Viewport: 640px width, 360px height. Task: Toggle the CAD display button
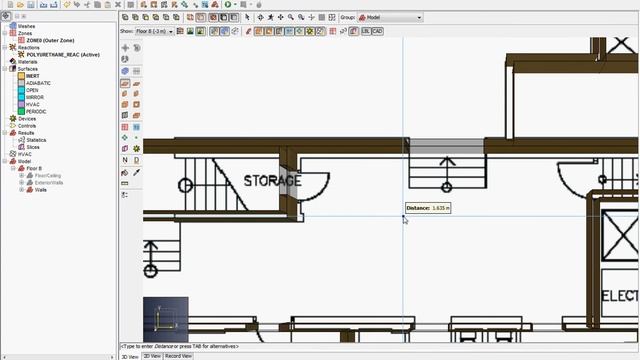coord(378,31)
